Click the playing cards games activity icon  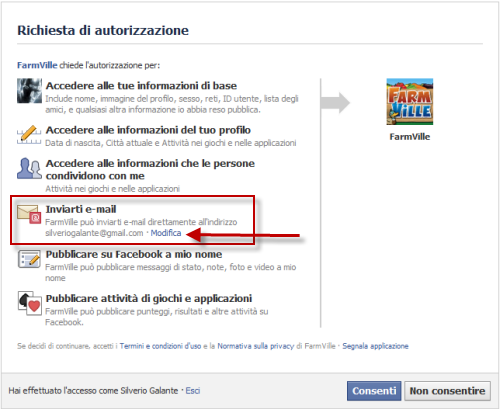coord(30,303)
